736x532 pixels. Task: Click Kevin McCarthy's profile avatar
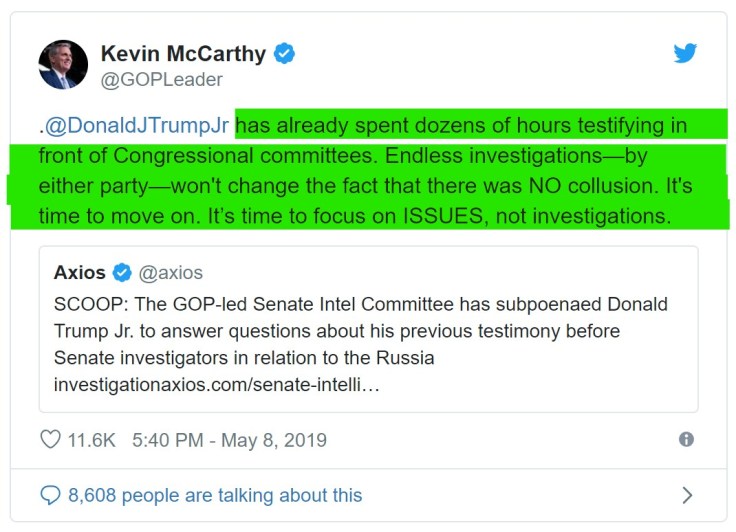point(63,65)
